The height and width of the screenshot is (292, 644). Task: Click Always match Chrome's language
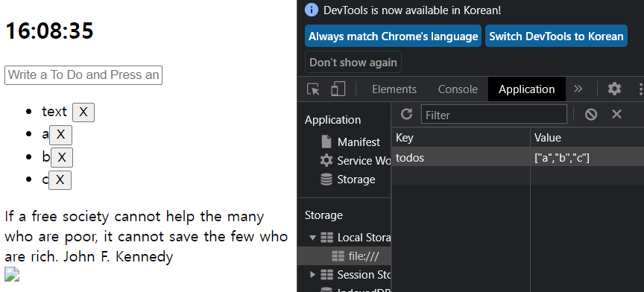tap(393, 36)
